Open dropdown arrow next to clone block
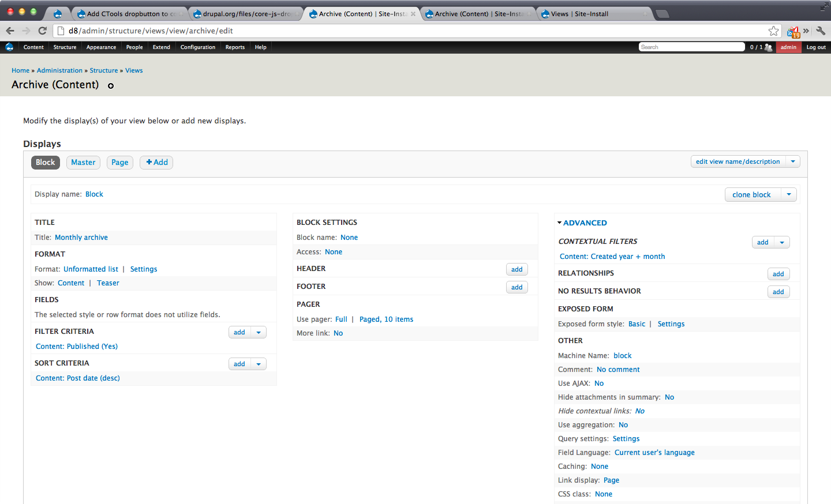831x504 pixels. point(789,194)
